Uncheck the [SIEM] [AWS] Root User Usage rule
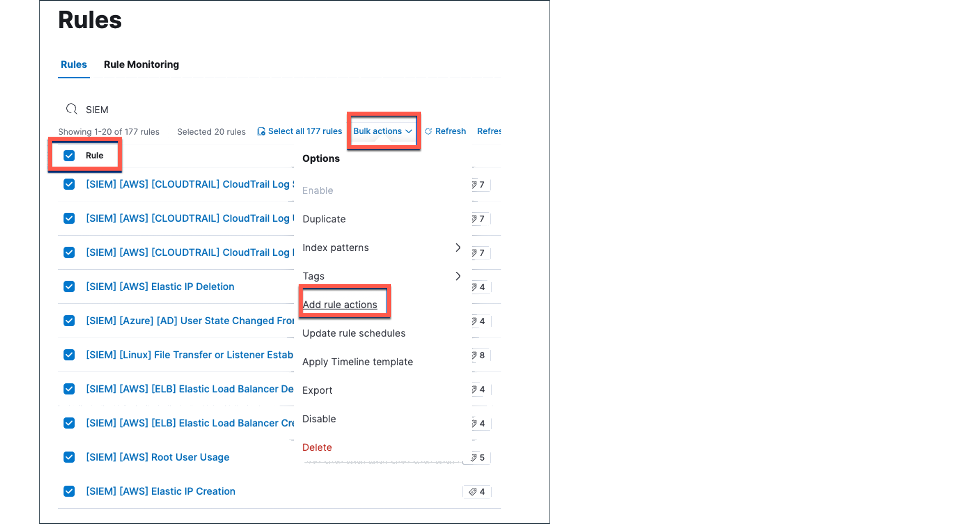The image size is (980, 524). [69, 457]
